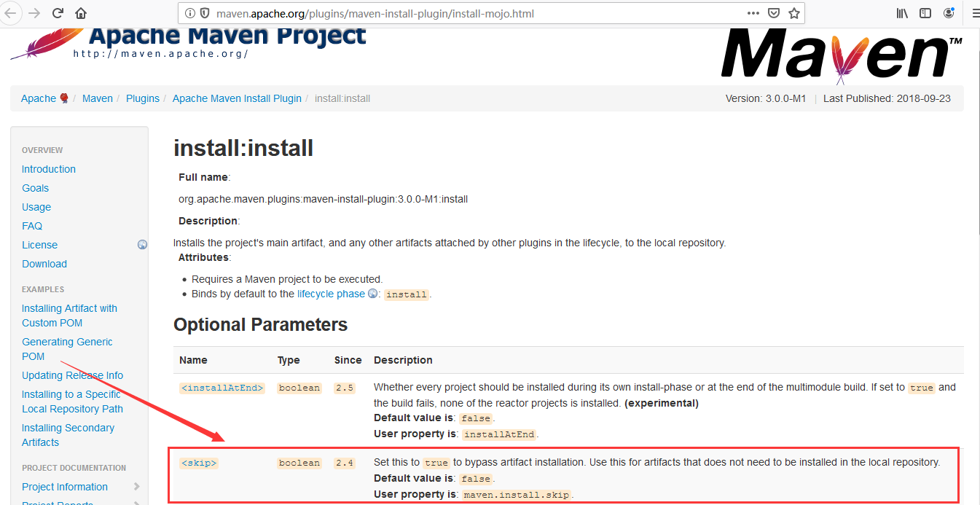The image size is (980, 505).
Task: Click the Version: 3.0.0-M1 text
Action: point(766,98)
